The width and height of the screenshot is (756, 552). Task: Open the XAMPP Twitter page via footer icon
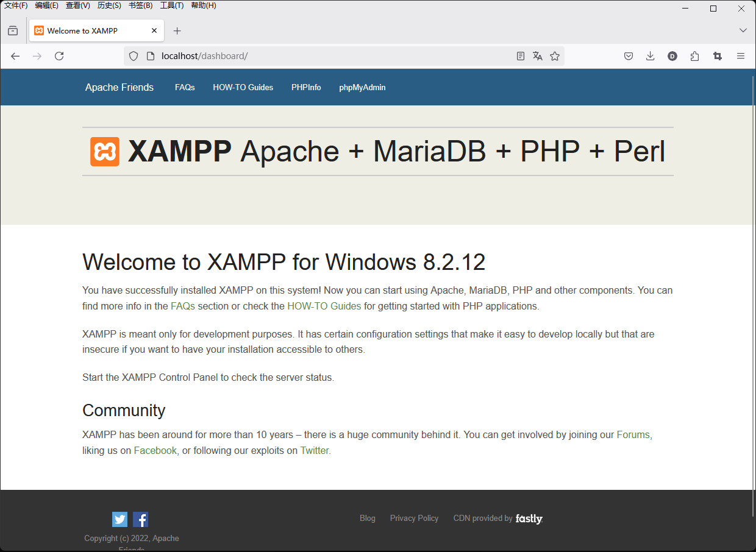119,519
